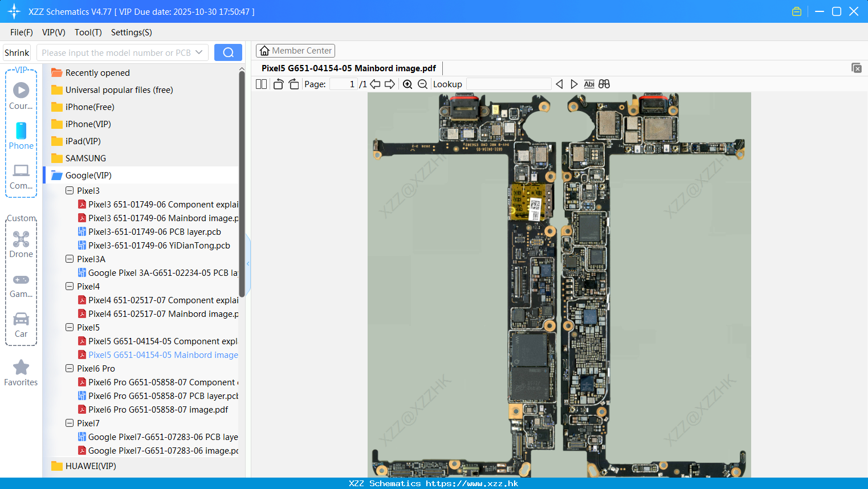Open the Favorites star
The width and height of the screenshot is (868, 489).
21,373
